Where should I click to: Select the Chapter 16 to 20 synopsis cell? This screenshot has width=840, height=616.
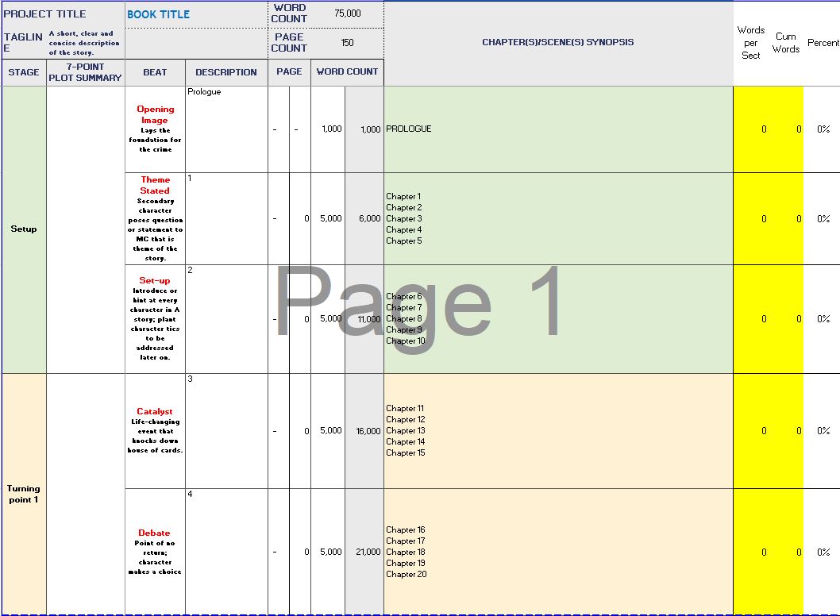pyautogui.click(x=558, y=552)
